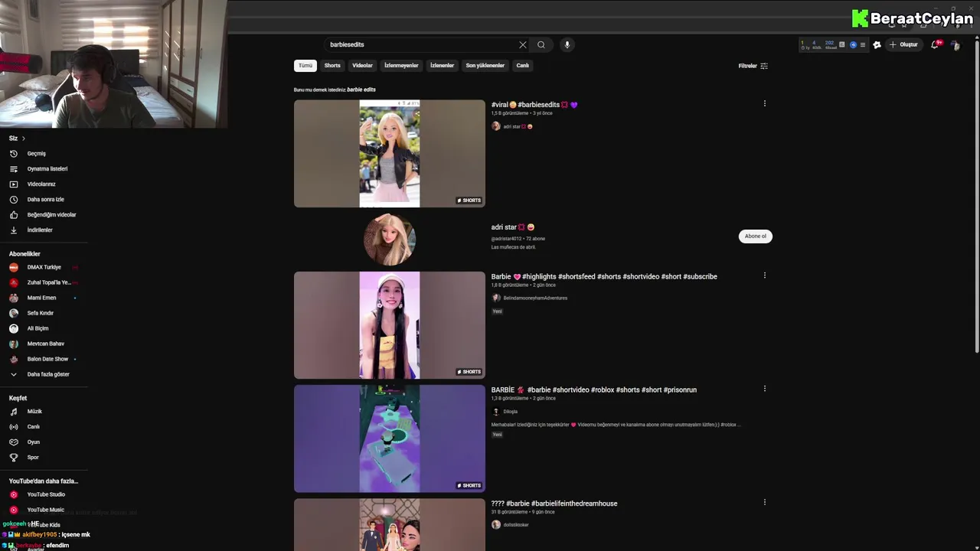
Task: Open the Barbie #highlights #shortsfeed thumbnail
Action: point(390,325)
